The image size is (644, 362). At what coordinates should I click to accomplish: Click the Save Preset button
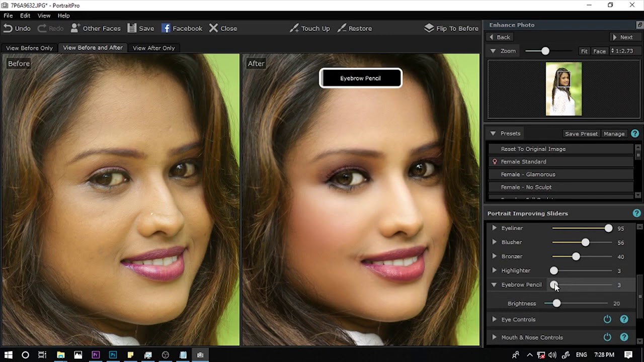click(x=581, y=134)
